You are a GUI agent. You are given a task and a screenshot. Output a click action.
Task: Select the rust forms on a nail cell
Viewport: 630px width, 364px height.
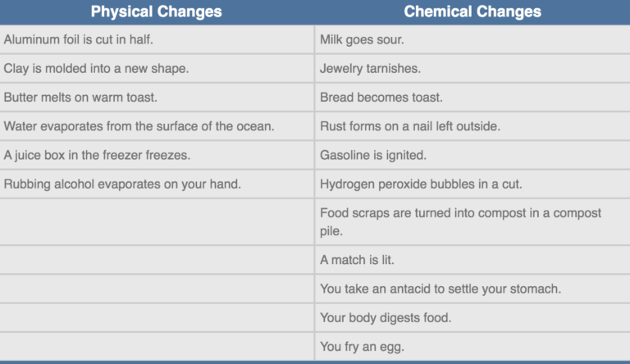(x=410, y=126)
